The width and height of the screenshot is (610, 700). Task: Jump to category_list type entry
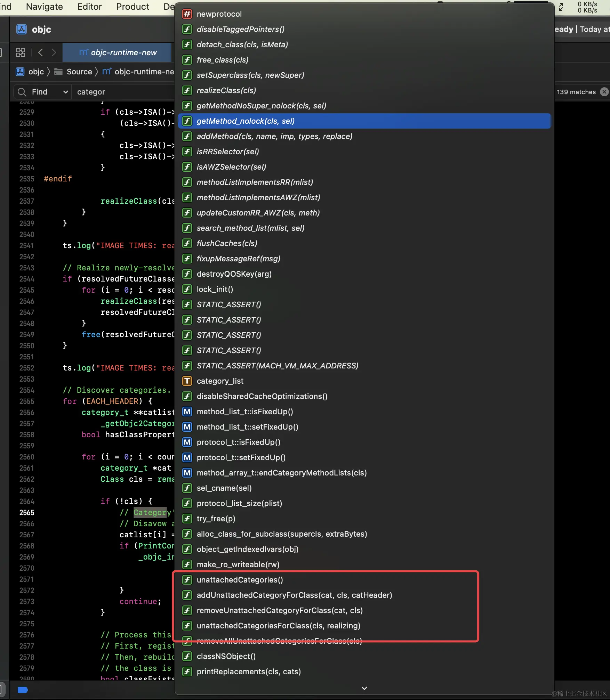click(364, 381)
